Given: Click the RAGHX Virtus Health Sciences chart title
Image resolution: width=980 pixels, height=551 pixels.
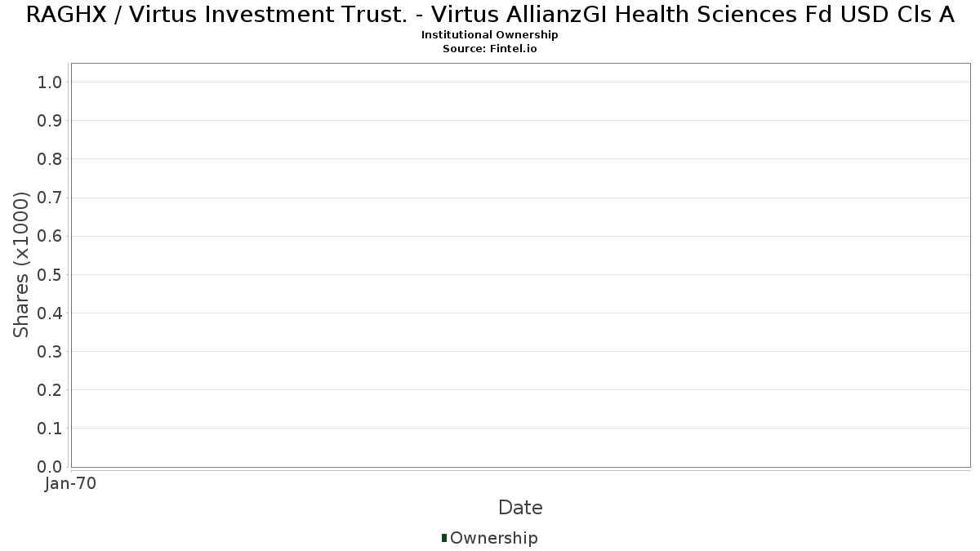Looking at the screenshot, I should (490, 15).
